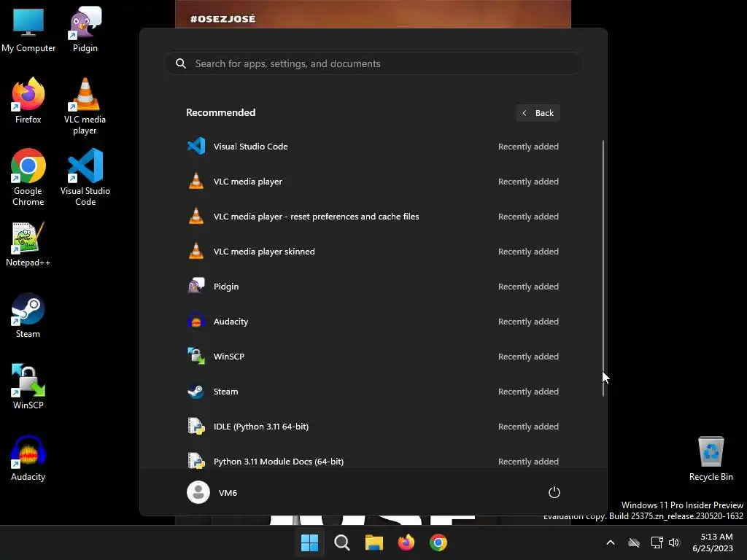Select VLC media player desktop shortcut
Screen dimensions: 747x560
[x=85, y=106]
